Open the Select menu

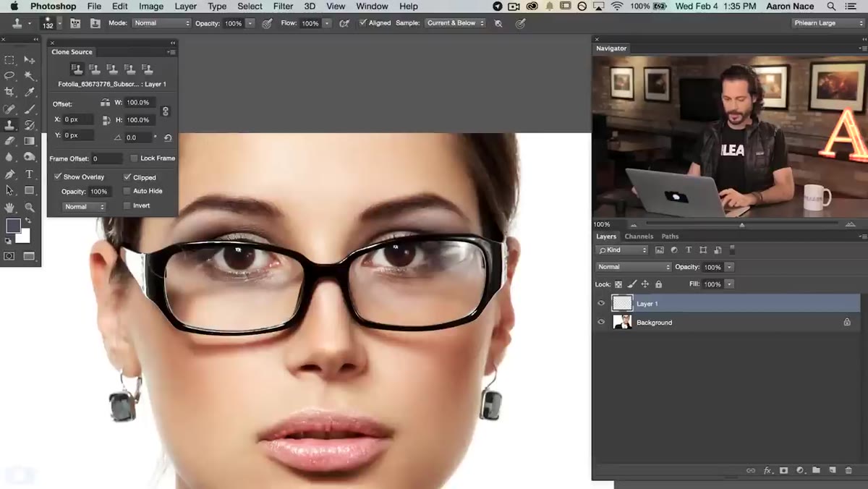250,7
